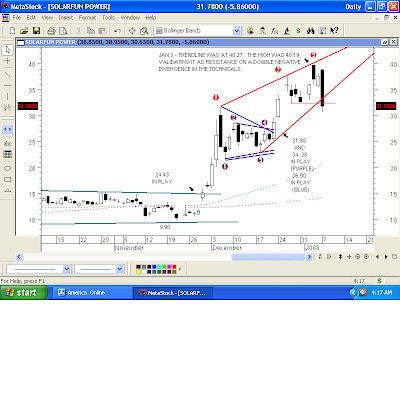Click the zoom magnifier toolbar icon

pyautogui.click(x=144, y=31)
